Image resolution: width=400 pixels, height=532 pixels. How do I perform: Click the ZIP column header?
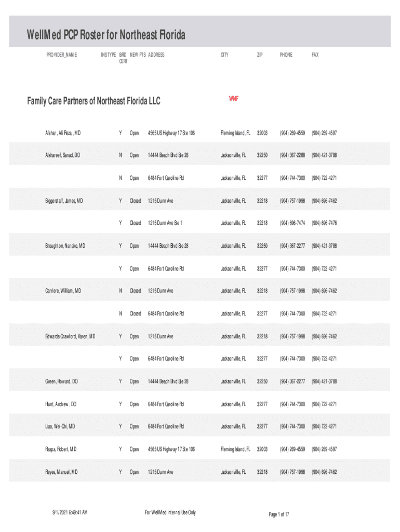(260, 55)
